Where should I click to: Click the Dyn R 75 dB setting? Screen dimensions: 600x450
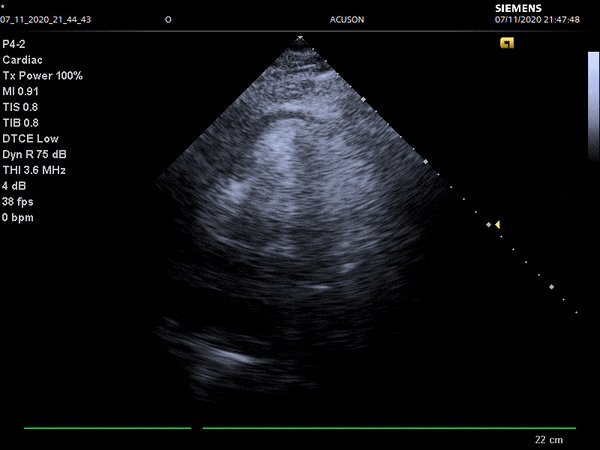tap(34, 154)
